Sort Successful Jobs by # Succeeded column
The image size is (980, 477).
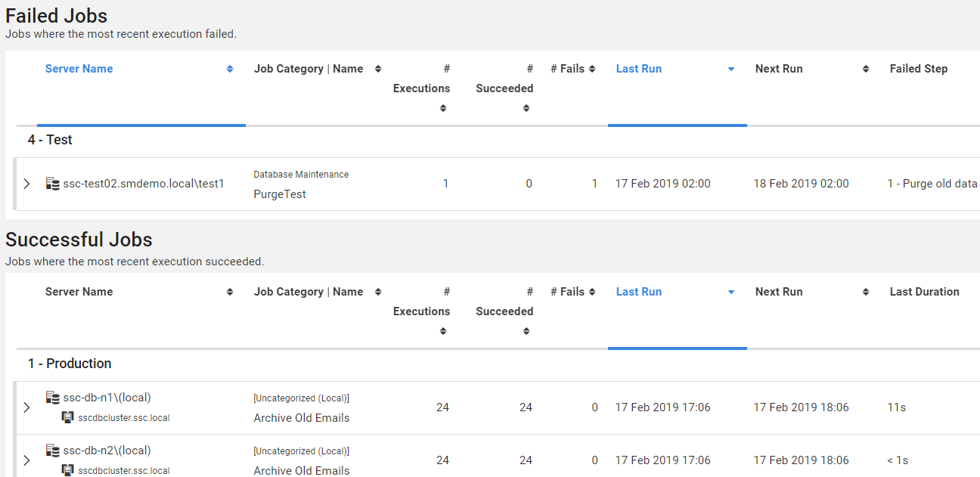[x=504, y=311]
